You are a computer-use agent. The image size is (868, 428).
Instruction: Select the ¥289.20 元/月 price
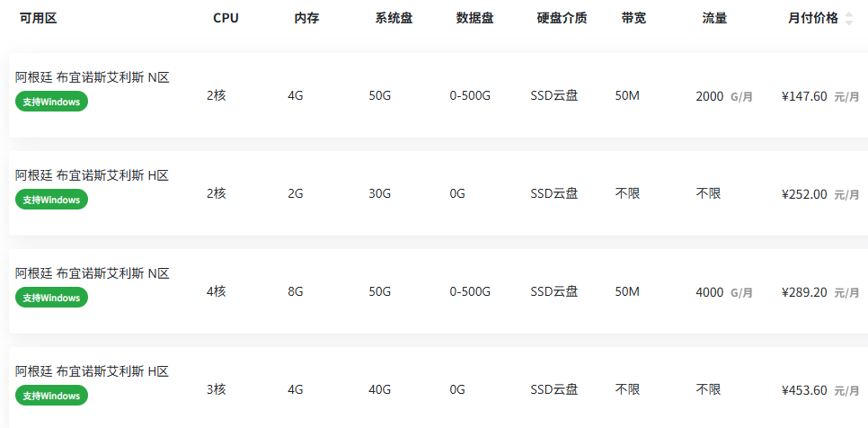[820, 292]
